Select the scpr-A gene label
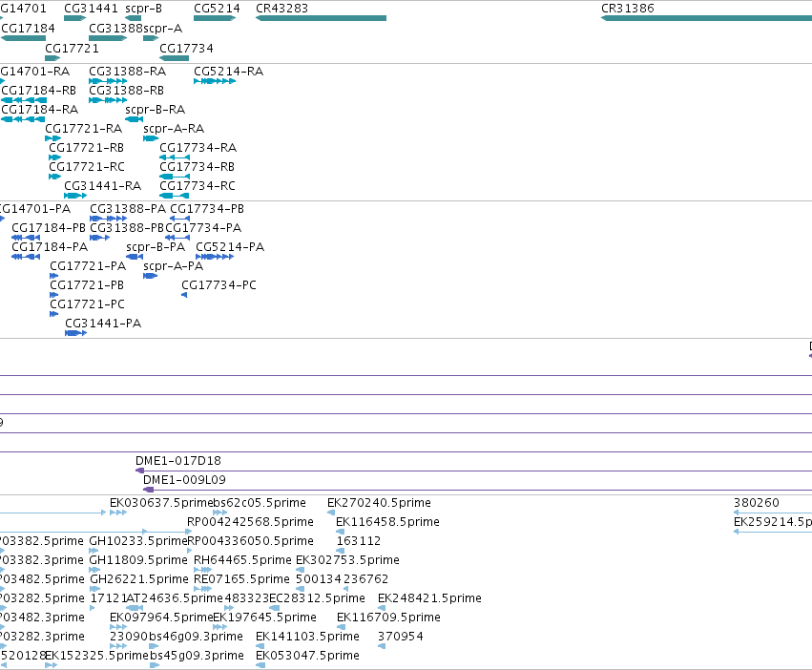The height and width of the screenshot is (670, 812). point(162,28)
